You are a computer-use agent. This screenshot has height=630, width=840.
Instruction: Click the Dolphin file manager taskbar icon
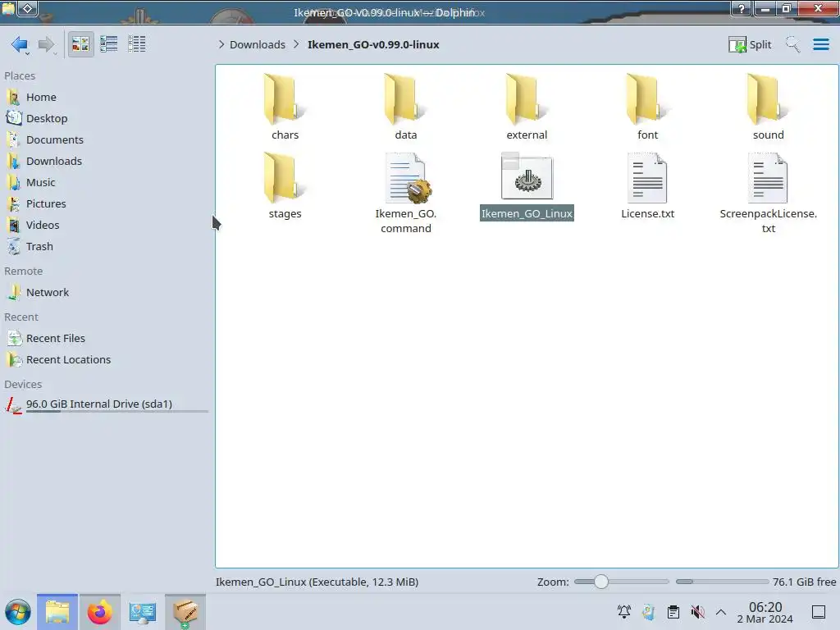click(x=57, y=612)
